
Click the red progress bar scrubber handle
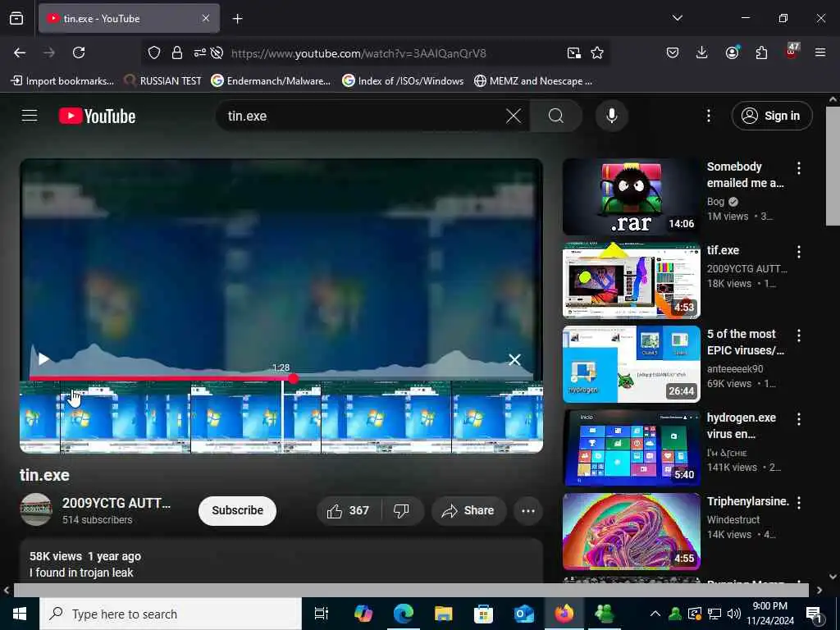pyautogui.click(x=293, y=379)
